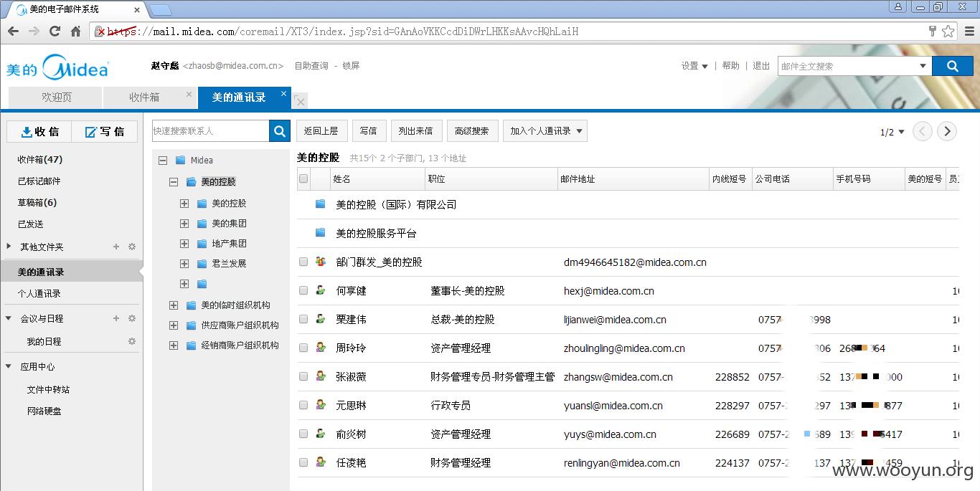Check the box for 何享健
The width and height of the screenshot is (980, 491).
303,290
